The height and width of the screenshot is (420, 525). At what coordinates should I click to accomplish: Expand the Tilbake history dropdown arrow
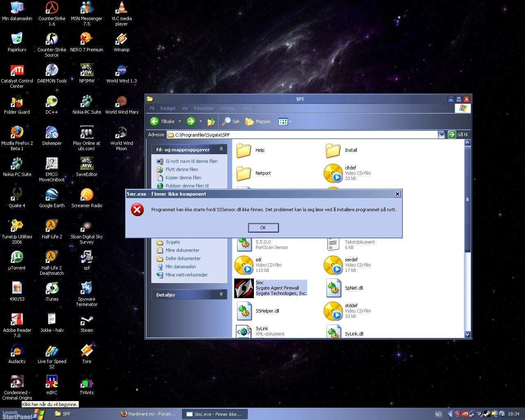click(x=180, y=121)
